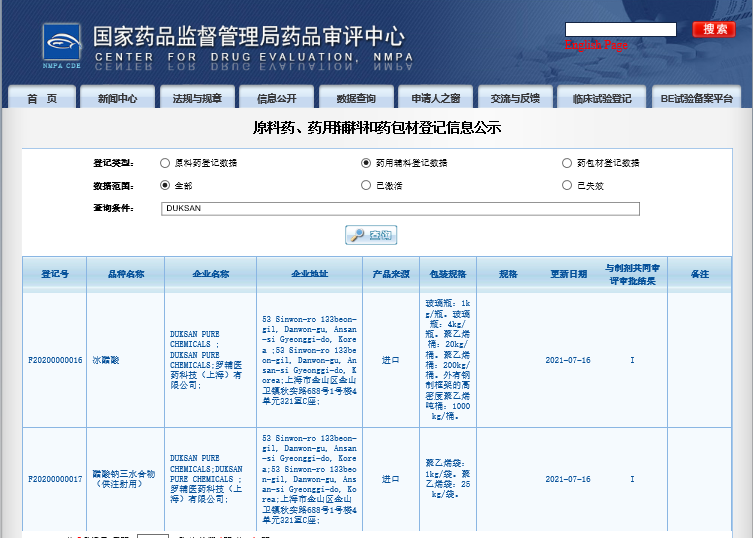Select 药用辅料登记数据 radio button
Screen dimensions: 753x538
[x=366, y=163]
